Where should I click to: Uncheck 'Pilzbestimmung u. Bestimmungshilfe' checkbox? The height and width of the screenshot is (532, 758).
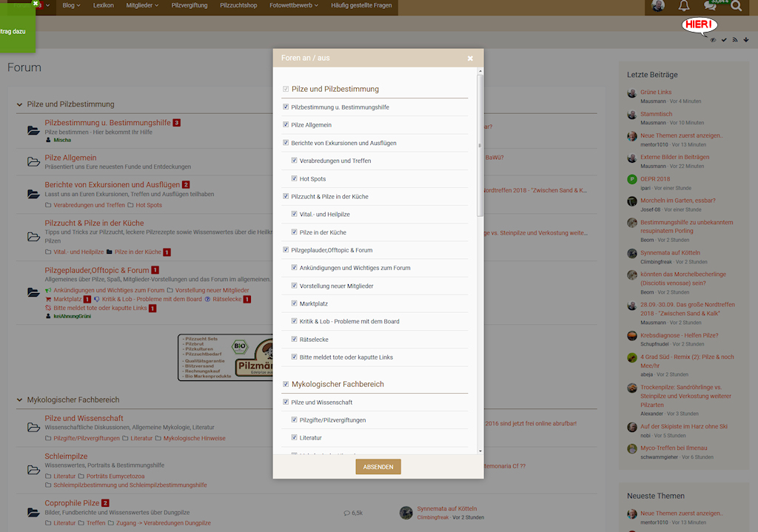tap(286, 107)
